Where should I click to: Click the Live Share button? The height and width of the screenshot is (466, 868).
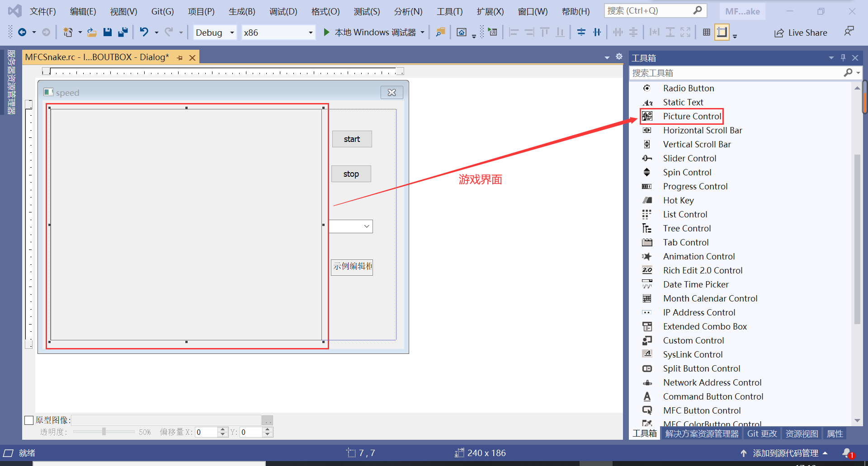point(801,33)
